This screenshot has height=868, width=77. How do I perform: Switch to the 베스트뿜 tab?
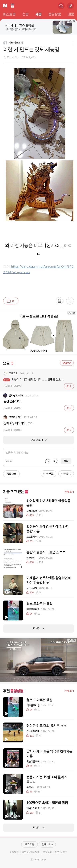(9, 14)
